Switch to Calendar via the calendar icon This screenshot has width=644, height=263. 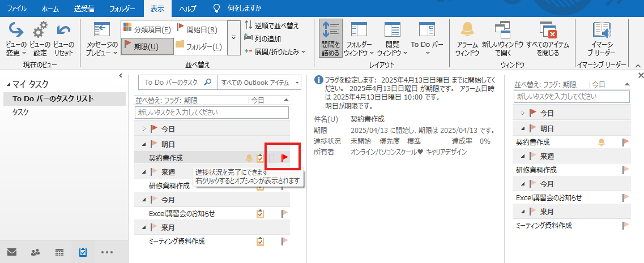(59, 252)
